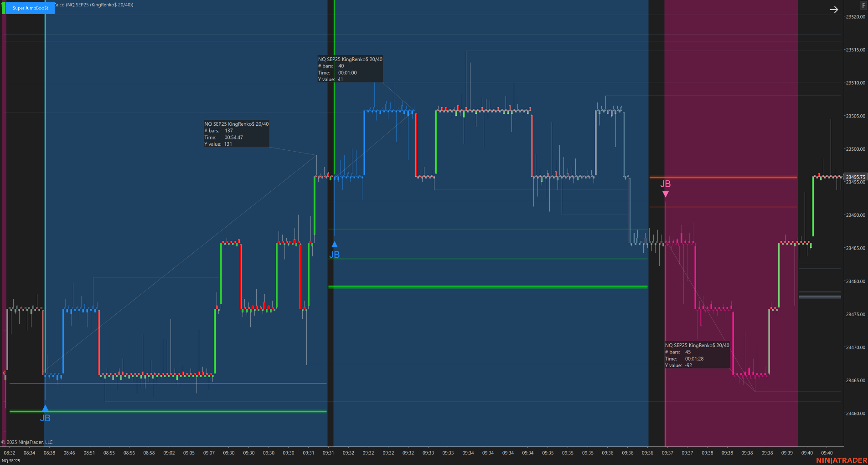Select the thick green line near 23460
The width and height of the screenshot is (868, 465).
coord(168,412)
